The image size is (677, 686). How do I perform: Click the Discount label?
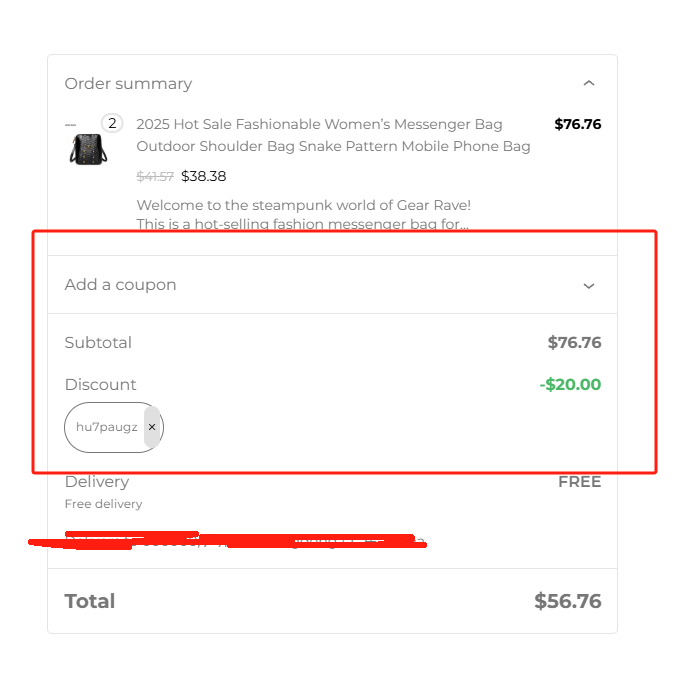pyautogui.click(x=100, y=384)
